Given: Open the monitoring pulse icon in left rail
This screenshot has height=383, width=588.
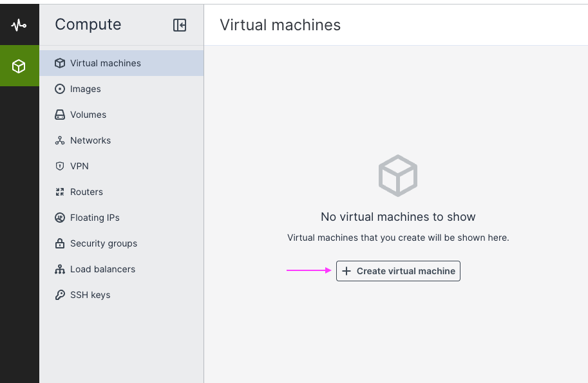Looking at the screenshot, I should tap(19, 25).
